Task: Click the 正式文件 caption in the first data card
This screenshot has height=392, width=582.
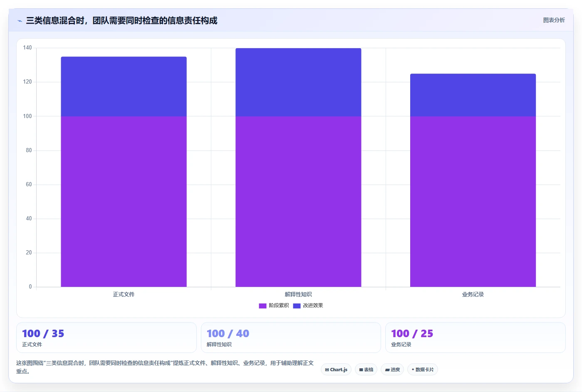Action: point(32,345)
